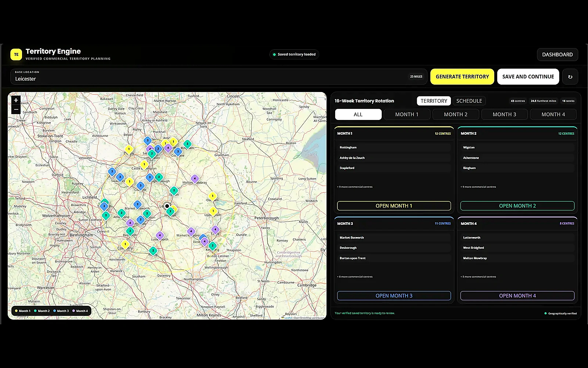Click the Generate Territory button

[462, 77]
